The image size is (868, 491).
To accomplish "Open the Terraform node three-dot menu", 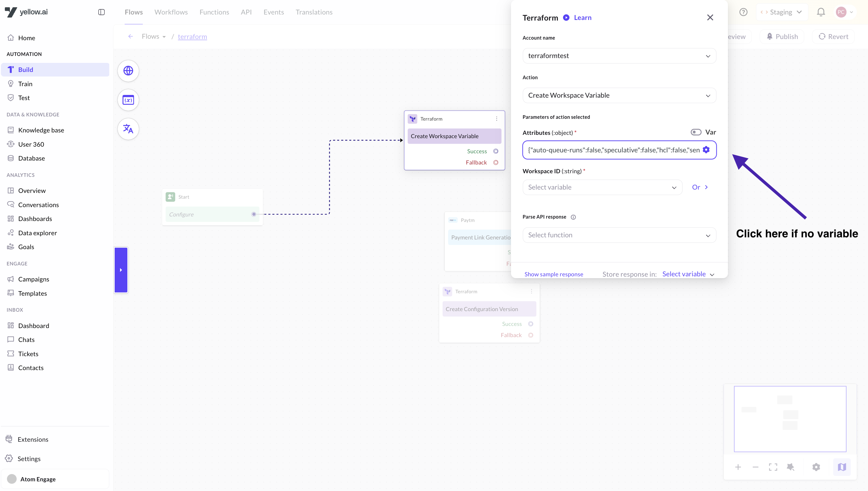I will click(496, 119).
